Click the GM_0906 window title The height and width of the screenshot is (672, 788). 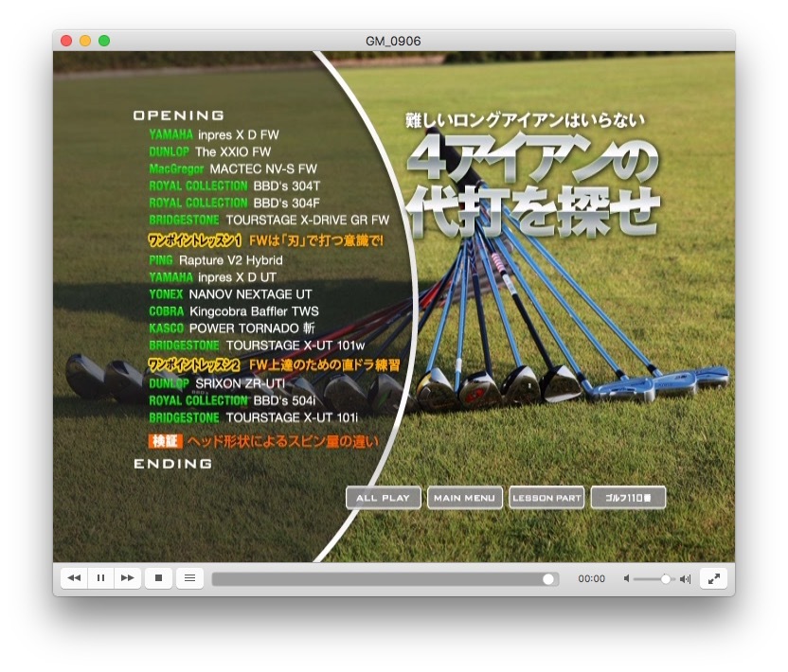pos(393,42)
